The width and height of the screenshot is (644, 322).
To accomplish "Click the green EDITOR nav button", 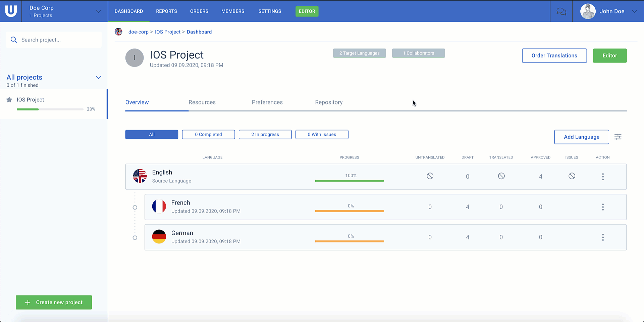I will 307,11.
